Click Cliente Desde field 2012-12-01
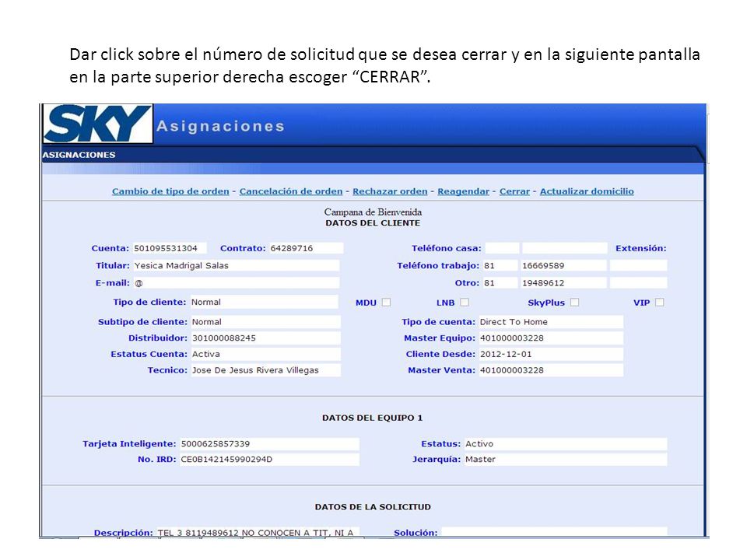The width and height of the screenshot is (747, 560). click(551, 355)
